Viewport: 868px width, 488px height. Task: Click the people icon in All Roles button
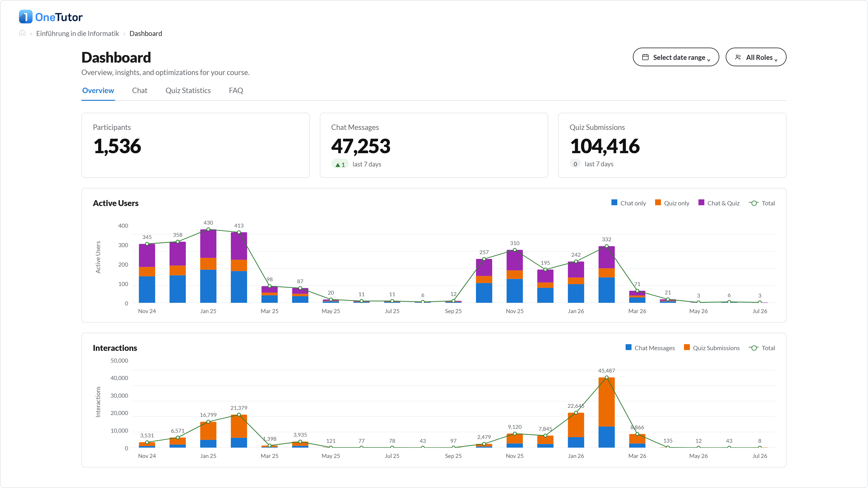pos(738,57)
